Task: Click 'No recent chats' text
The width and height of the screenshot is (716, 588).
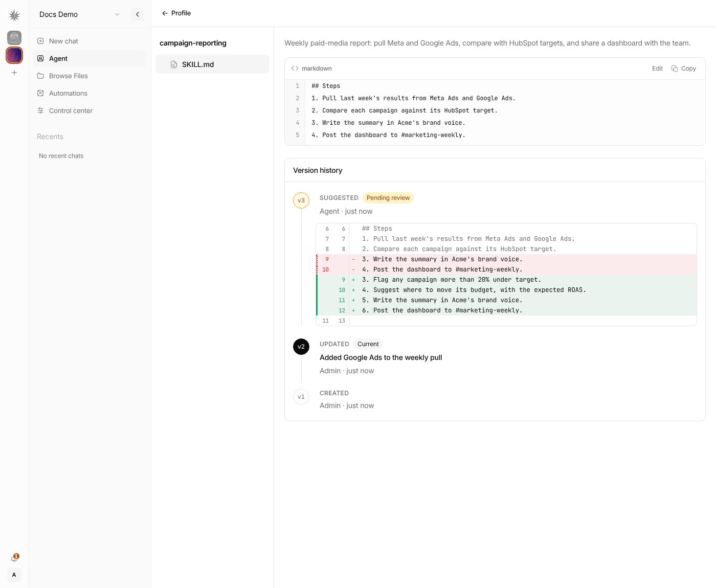Action: (x=61, y=156)
